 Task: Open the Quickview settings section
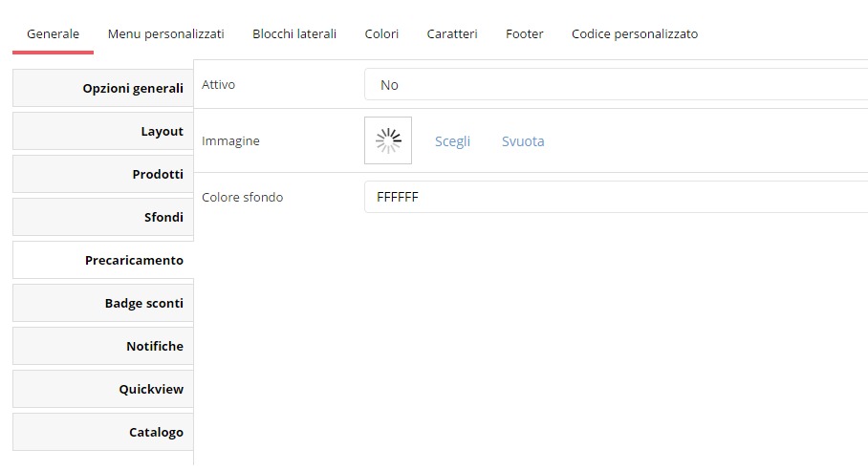(103, 389)
